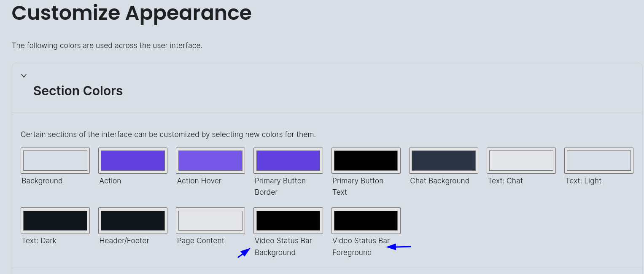Click the Video Status Bar Foreground label
The image size is (644, 274).
pos(361,246)
